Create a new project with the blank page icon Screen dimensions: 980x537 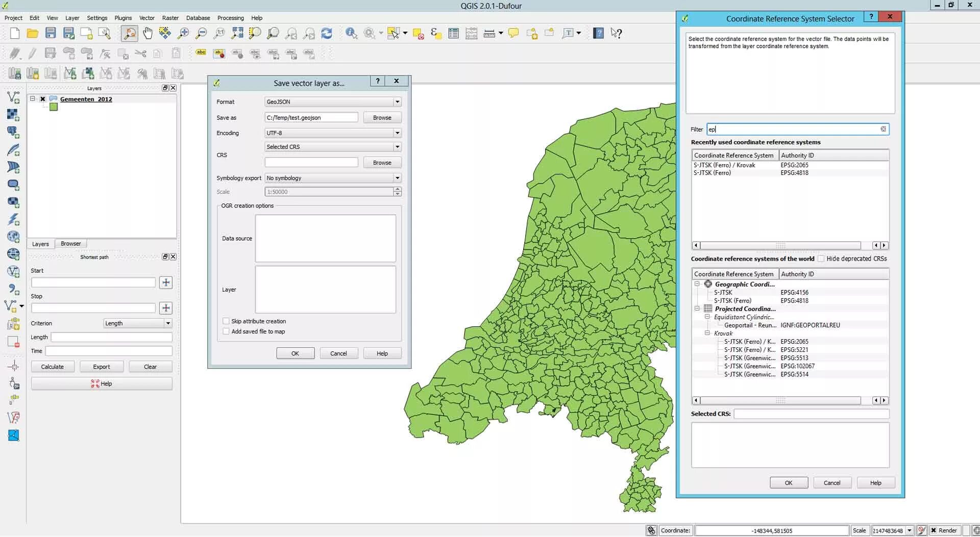pyautogui.click(x=15, y=34)
